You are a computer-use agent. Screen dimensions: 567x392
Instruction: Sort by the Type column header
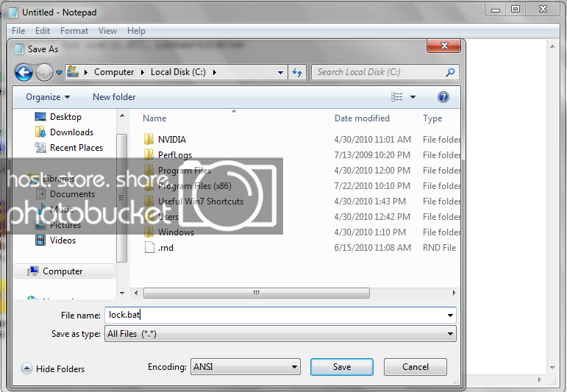pos(432,118)
